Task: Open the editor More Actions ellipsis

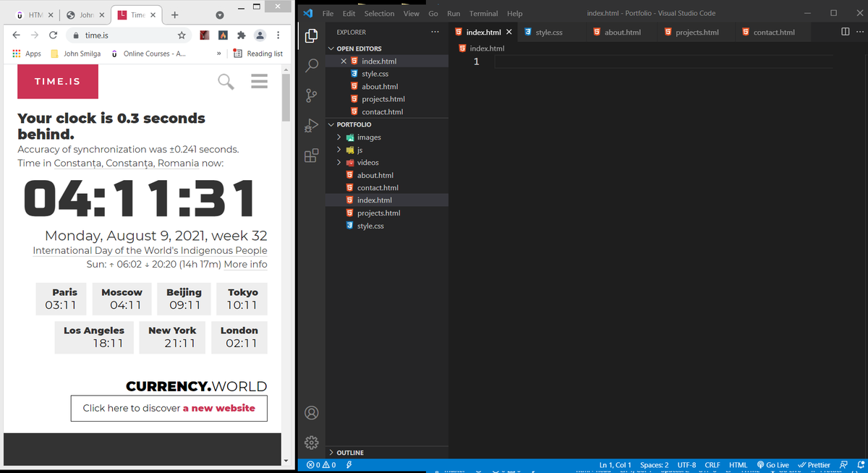Action: pos(859,32)
